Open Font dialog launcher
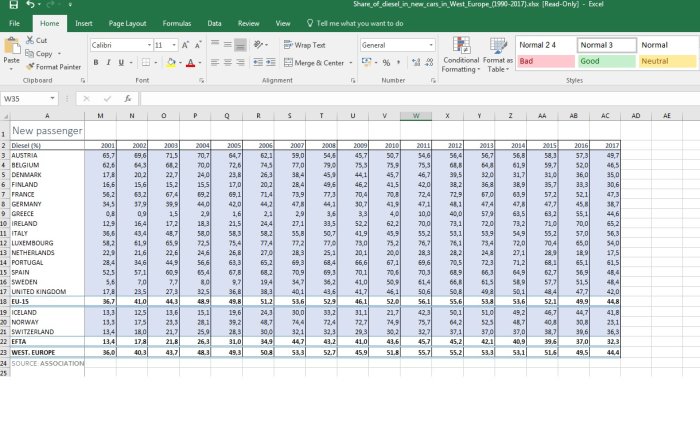 pyautogui.click(x=201, y=81)
